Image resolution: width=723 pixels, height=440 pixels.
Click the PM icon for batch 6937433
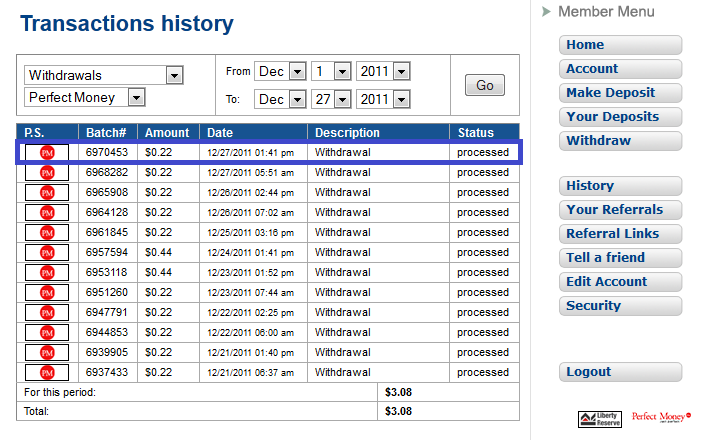point(47,373)
